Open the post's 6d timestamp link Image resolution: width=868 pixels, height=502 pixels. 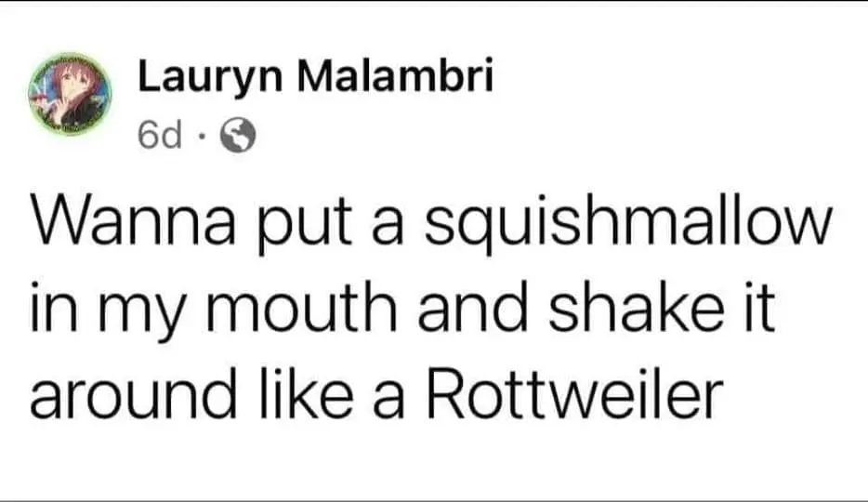[x=159, y=135]
